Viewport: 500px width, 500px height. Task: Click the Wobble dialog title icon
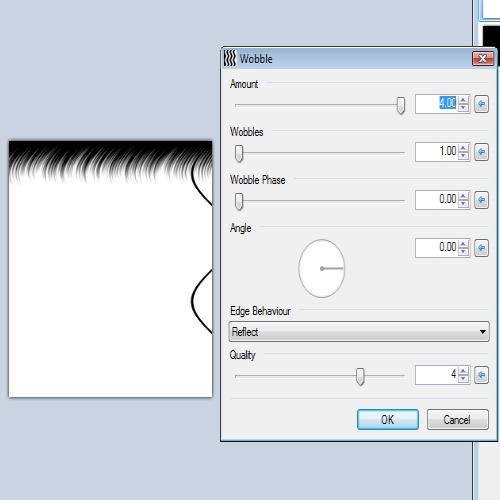tap(230, 58)
